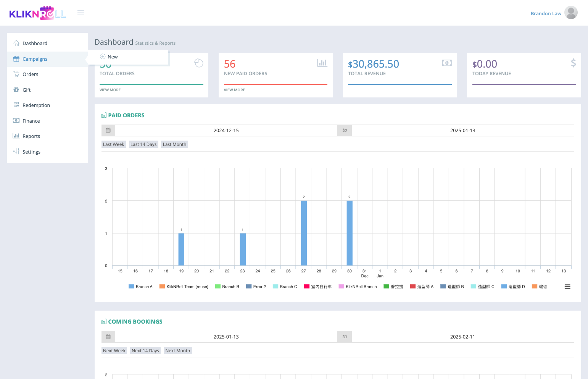Open Brandon Law user avatar
Image resolution: width=588 pixels, height=379 pixels.
(x=571, y=13)
